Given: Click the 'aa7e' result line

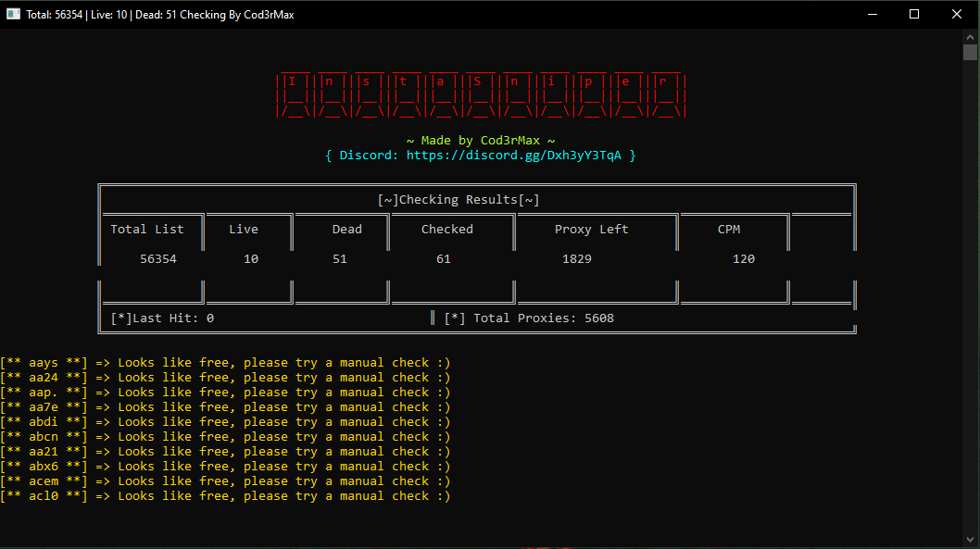Looking at the screenshot, I should coord(225,407).
